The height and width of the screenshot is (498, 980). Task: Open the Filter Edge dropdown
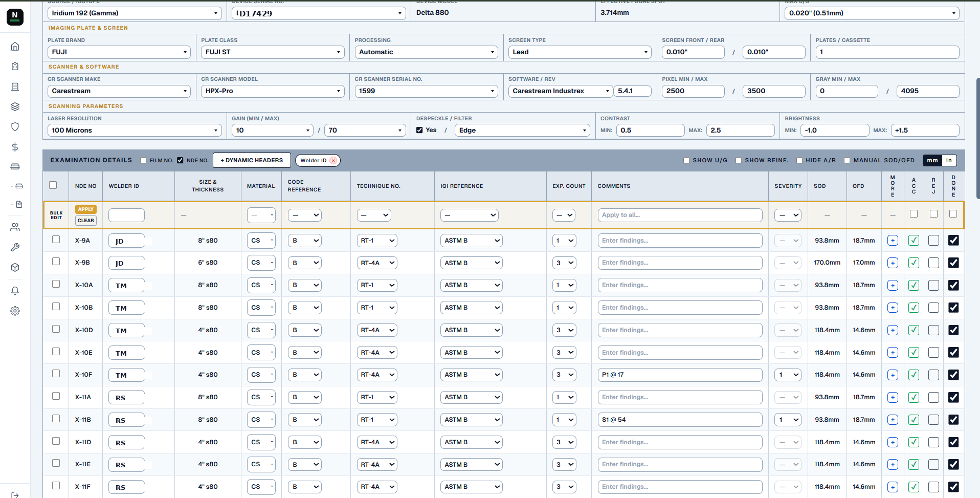coord(522,131)
